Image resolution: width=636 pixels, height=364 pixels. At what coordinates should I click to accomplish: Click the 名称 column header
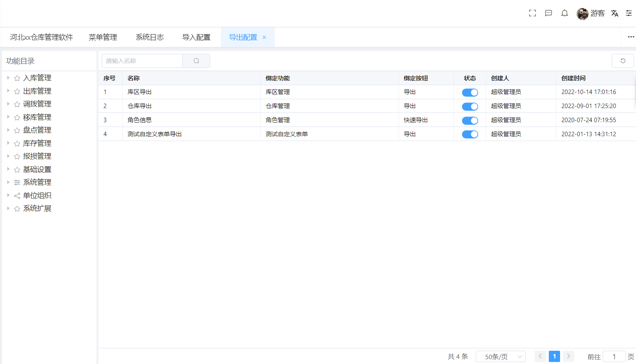133,78
